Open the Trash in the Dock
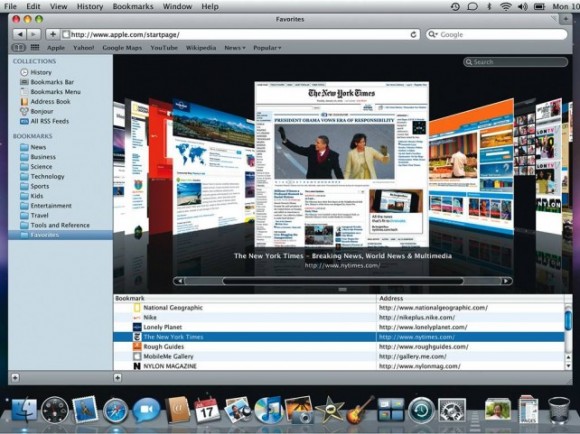Image resolution: width=580 pixels, height=434 pixels. click(x=559, y=410)
